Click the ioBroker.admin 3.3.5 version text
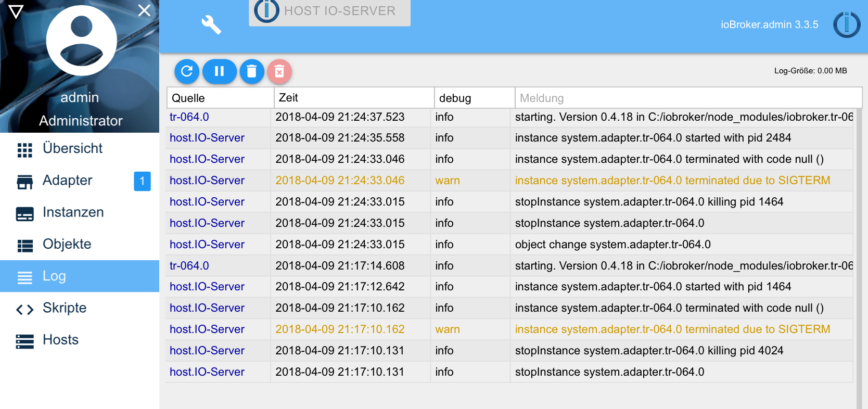This screenshot has height=409, width=868. click(769, 24)
